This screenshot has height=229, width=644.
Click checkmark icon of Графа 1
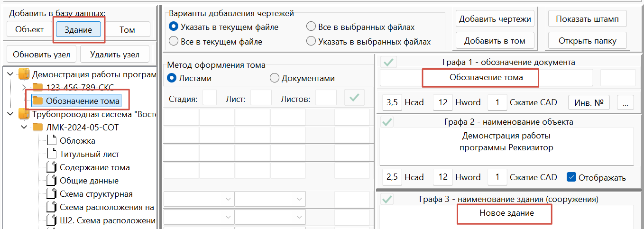[x=388, y=62]
